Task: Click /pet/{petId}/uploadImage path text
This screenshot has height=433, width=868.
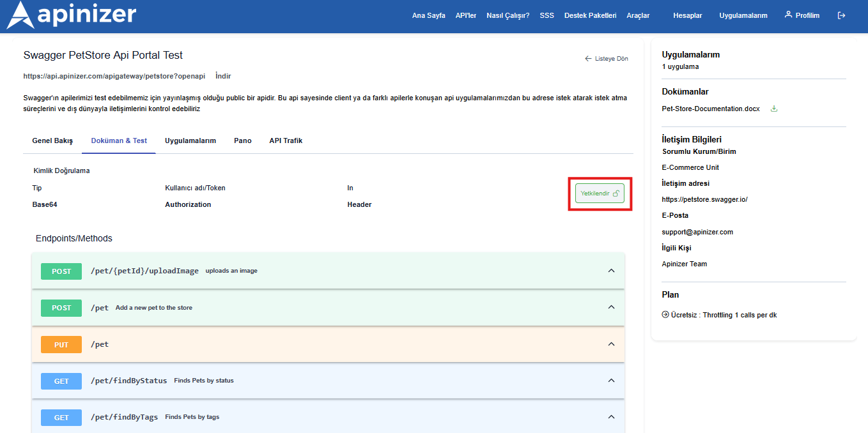Action: coord(145,271)
